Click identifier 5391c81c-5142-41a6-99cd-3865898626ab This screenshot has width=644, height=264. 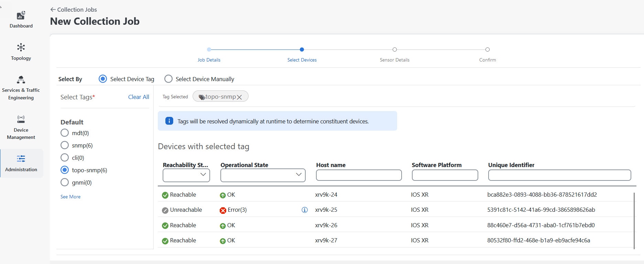(541, 210)
